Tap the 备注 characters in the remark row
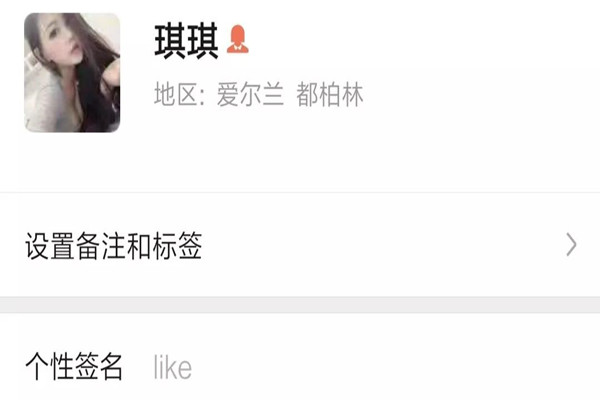This screenshot has width=600, height=400. [x=101, y=246]
